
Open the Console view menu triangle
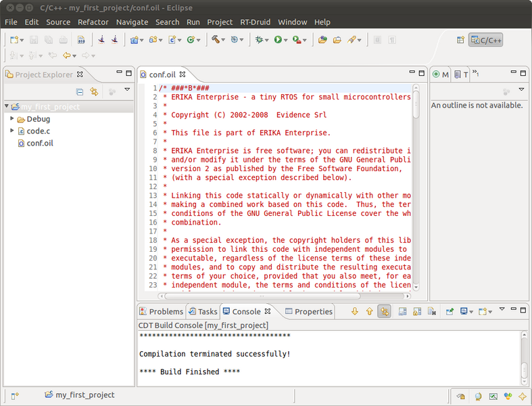click(x=502, y=309)
